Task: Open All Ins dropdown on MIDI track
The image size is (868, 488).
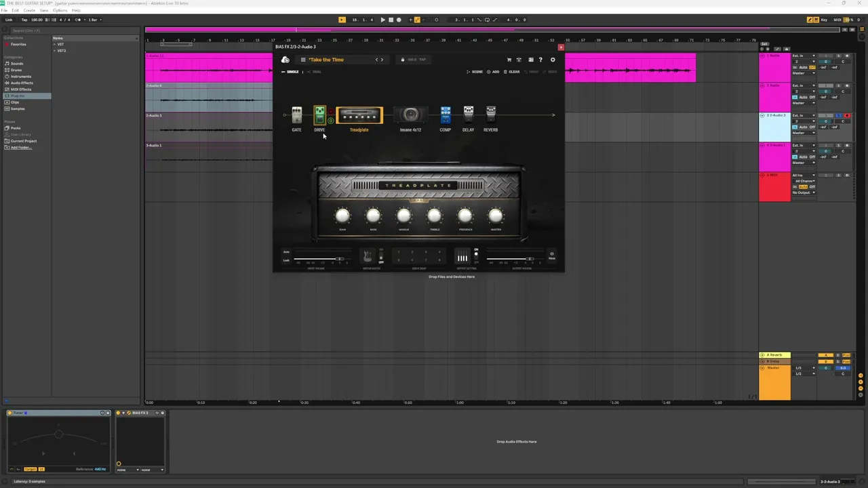Action: click(x=804, y=176)
